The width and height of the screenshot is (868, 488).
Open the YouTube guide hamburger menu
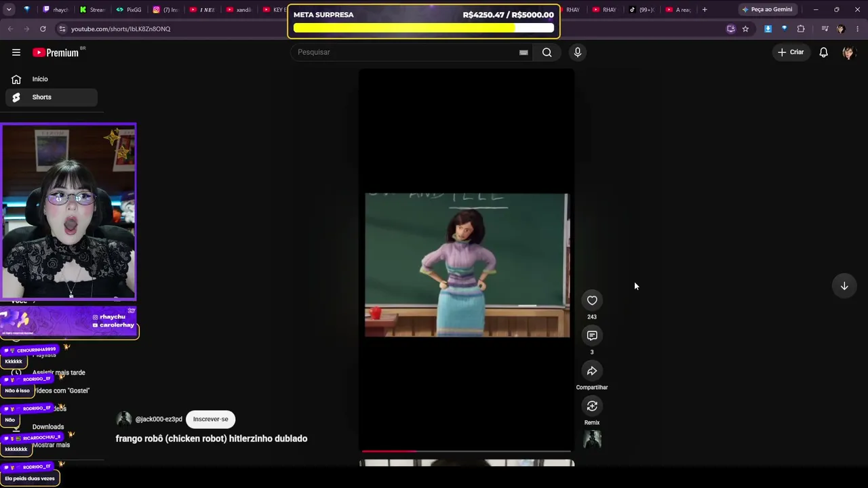16,52
